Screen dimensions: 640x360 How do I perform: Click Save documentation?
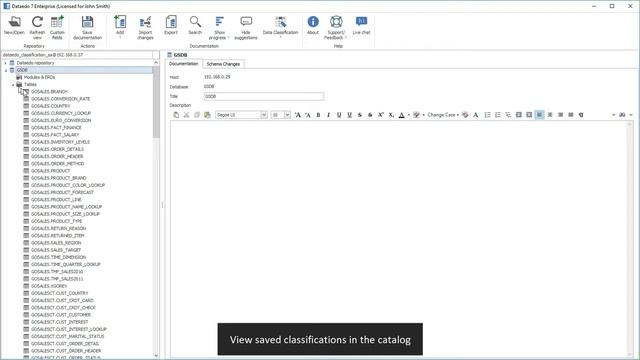click(x=87, y=27)
